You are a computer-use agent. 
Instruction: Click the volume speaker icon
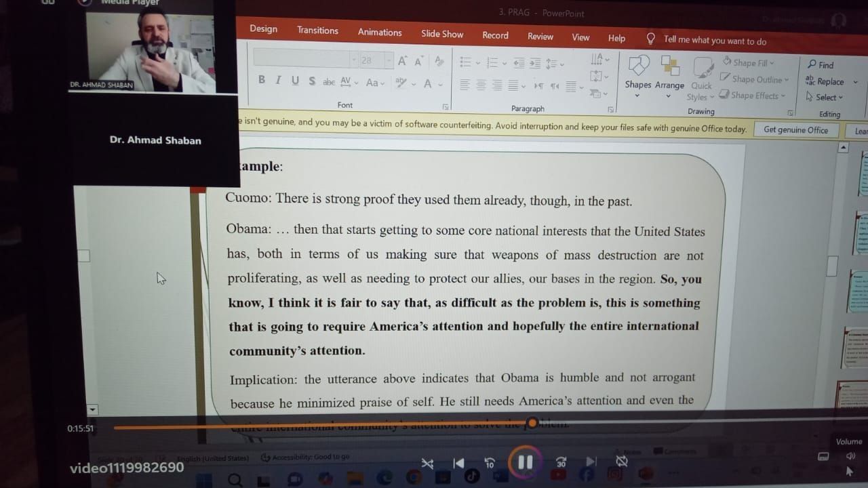point(850,456)
